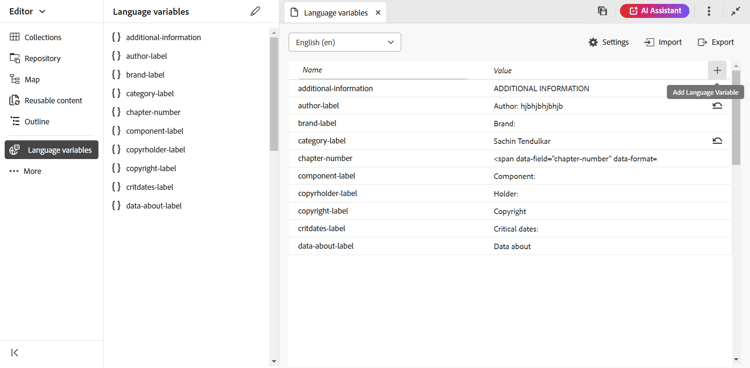The image size is (750, 368).
Task: Click the 'Component:' value cell
Action: click(514, 176)
